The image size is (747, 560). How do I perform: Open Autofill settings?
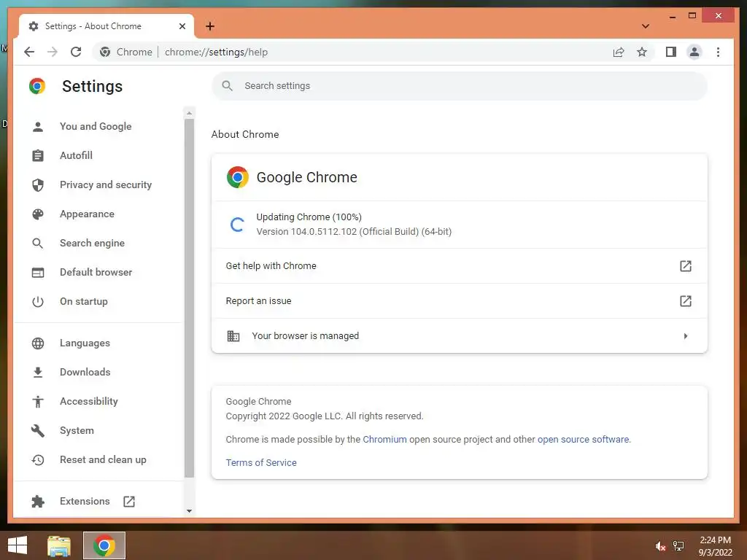point(76,155)
